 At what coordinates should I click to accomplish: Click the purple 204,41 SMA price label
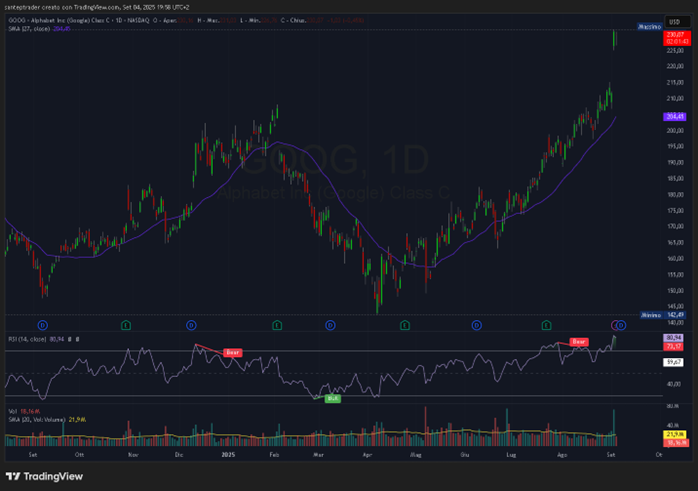tap(675, 117)
